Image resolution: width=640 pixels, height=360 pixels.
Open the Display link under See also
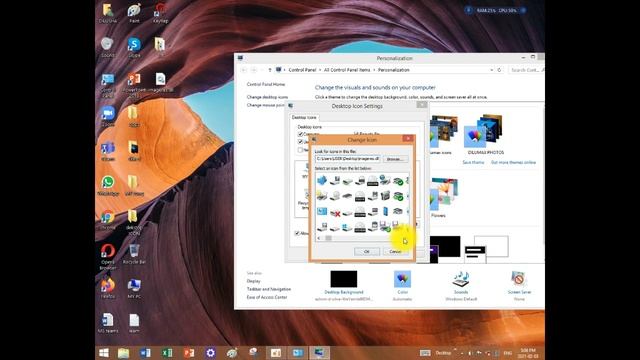(x=253, y=281)
